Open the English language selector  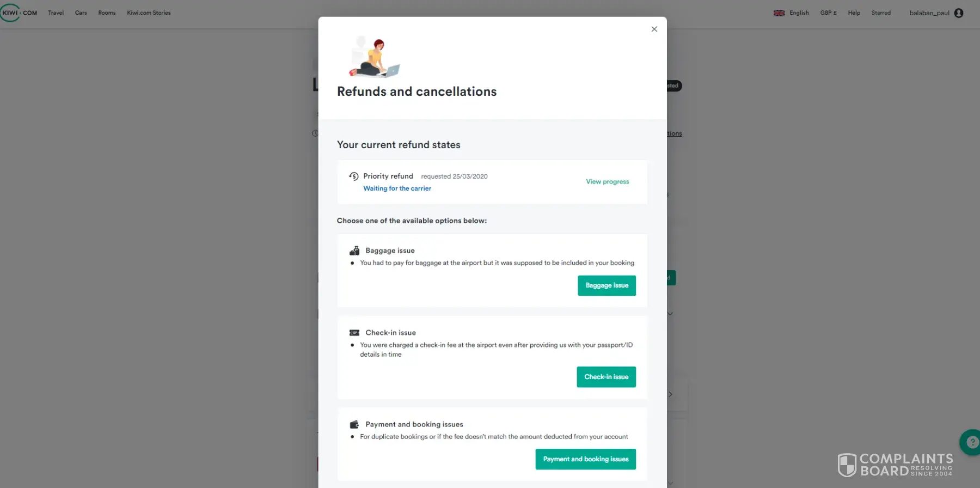(x=799, y=13)
